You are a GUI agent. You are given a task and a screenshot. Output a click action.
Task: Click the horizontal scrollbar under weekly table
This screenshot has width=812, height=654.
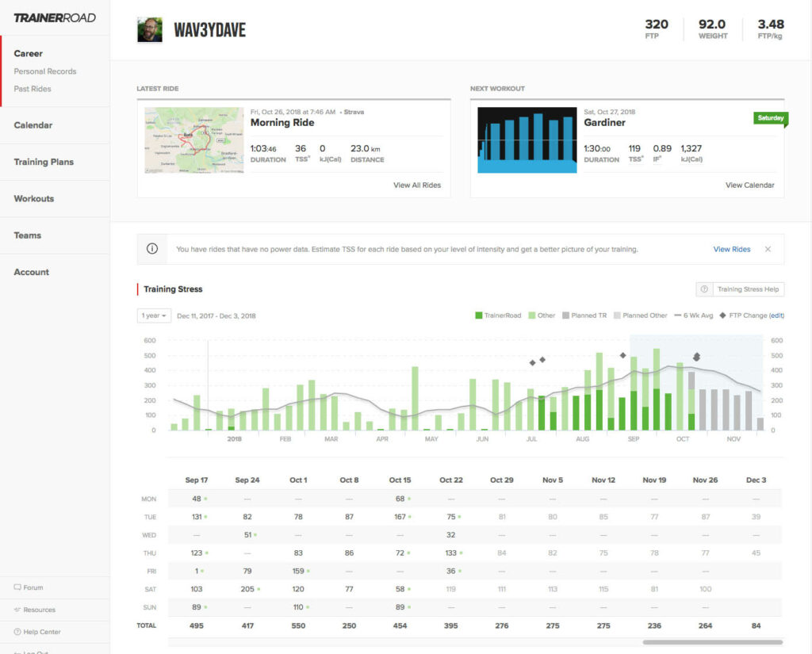click(x=713, y=642)
